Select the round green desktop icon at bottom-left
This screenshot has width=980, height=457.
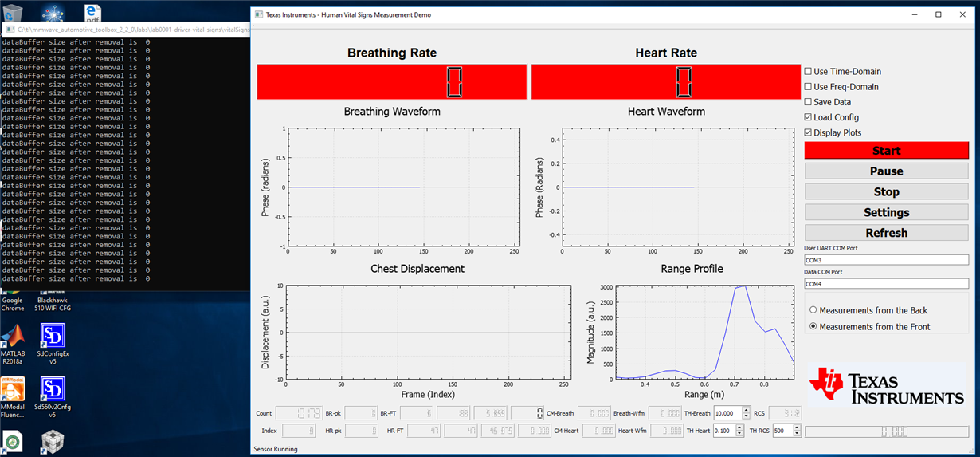12,443
